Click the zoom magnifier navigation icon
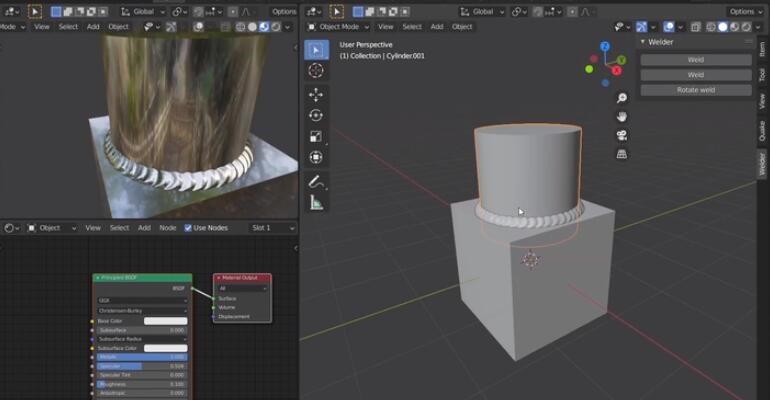The width and height of the screenshot is (770, 400). (x=622, y=98)
